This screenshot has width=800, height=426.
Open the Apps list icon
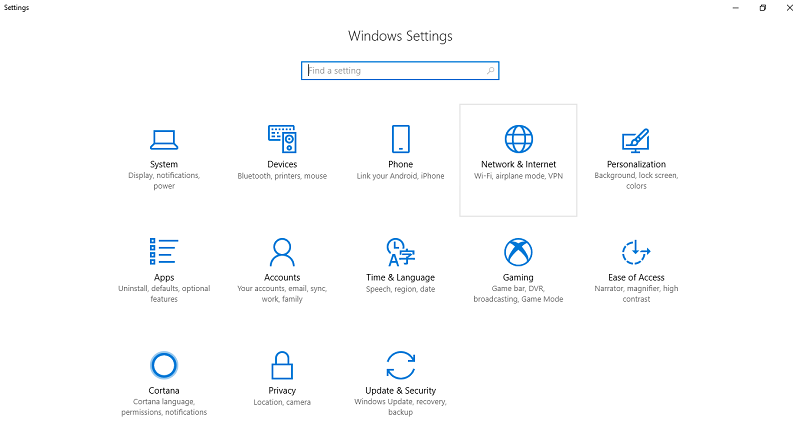pyautogui.click(x=164, y=252)
